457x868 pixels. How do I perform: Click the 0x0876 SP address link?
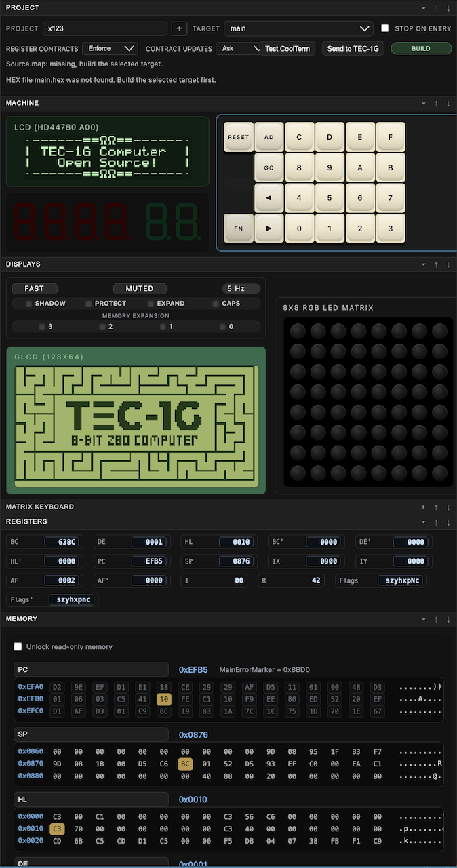click(x=193, y=734)
